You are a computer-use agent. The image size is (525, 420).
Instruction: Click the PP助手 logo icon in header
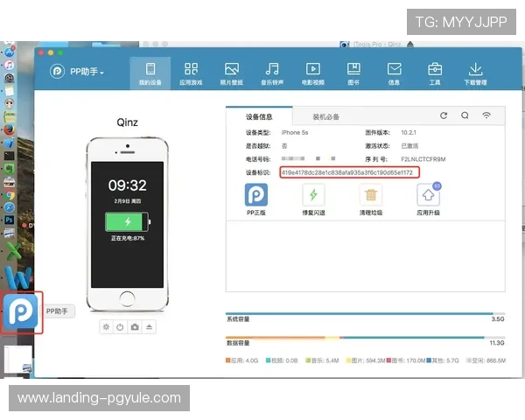coord(57,72)
